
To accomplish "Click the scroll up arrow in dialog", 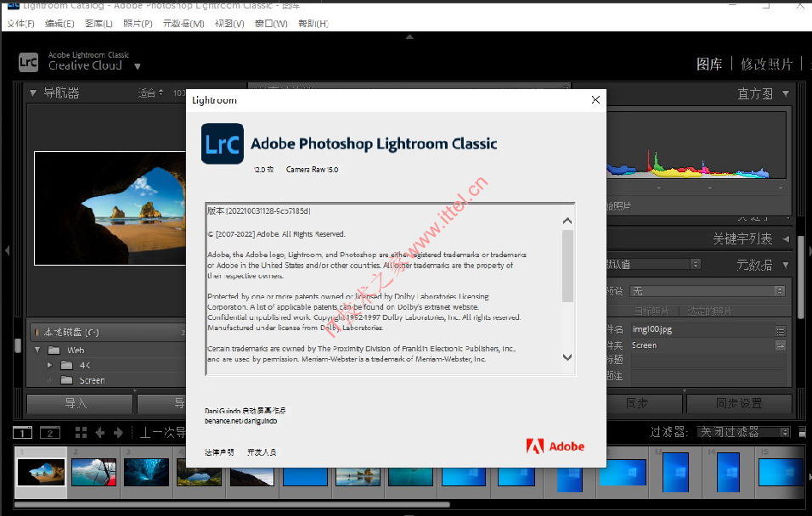I will click(x=567, y=221).
